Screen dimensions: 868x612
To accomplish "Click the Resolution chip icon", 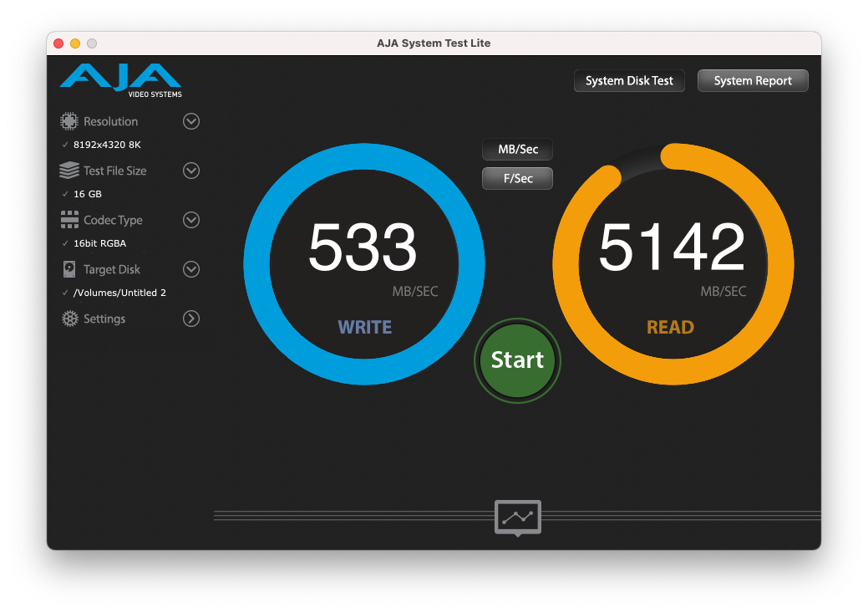I will pos(69,121).
